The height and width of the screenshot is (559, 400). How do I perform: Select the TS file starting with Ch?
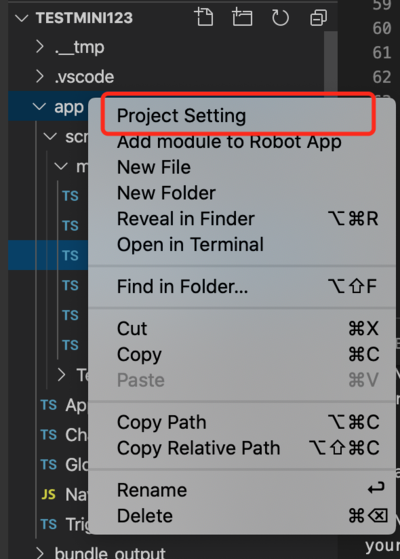[63, 435]
